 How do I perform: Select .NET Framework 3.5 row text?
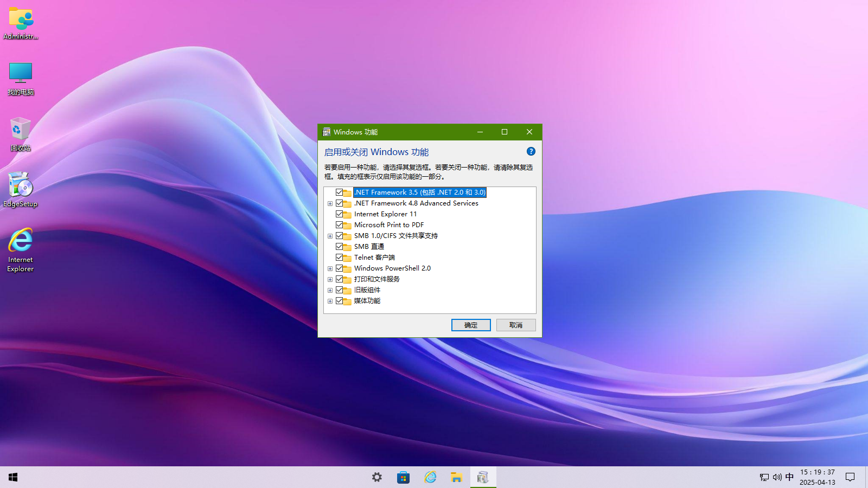tap(420, 192)
